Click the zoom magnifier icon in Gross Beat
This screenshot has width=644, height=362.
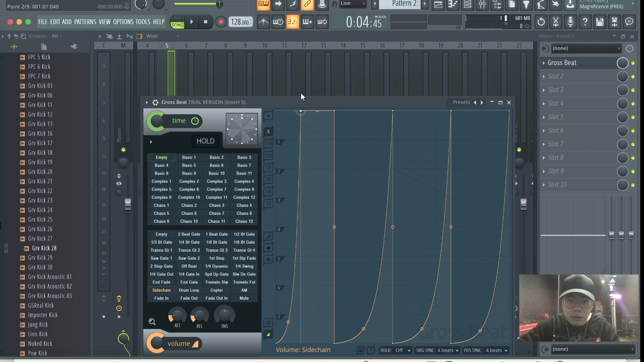pos(152,321)
